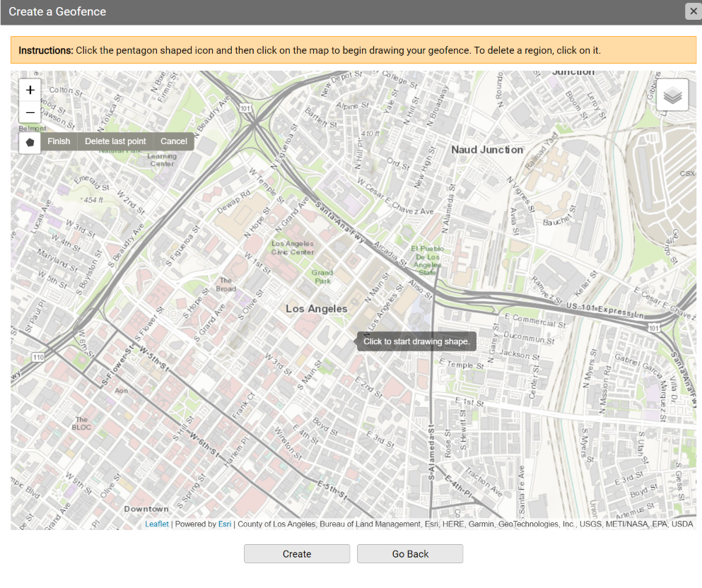Zoom out on the map
This screenshot has height=588, width=702.
pyautogui.click(x=30, y=112)
